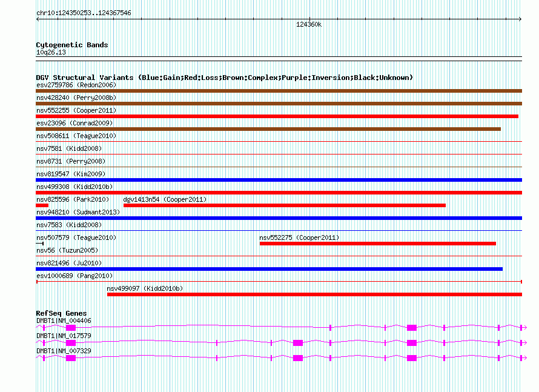
Task: Open the esv23096 (Conrad2009) variant label
Action: [67, 123]
